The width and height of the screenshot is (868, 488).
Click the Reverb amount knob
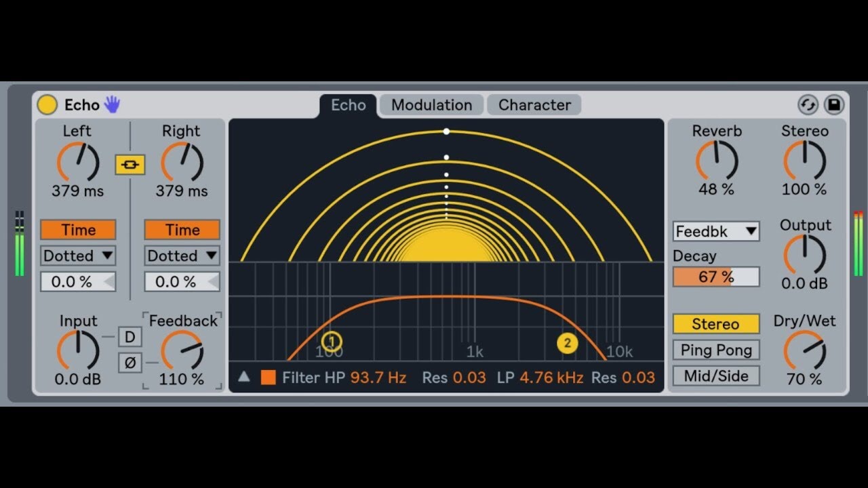[x=717, y=161]
